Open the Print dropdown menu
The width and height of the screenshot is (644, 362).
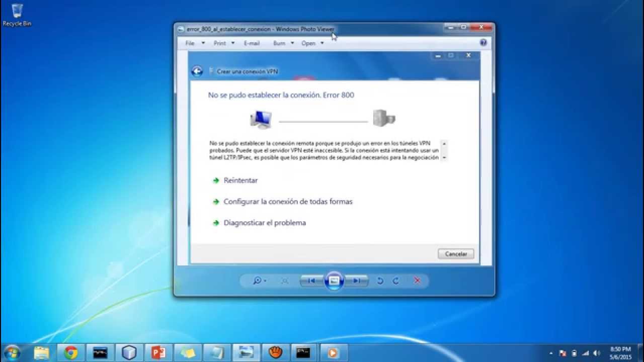coord(224,43)
